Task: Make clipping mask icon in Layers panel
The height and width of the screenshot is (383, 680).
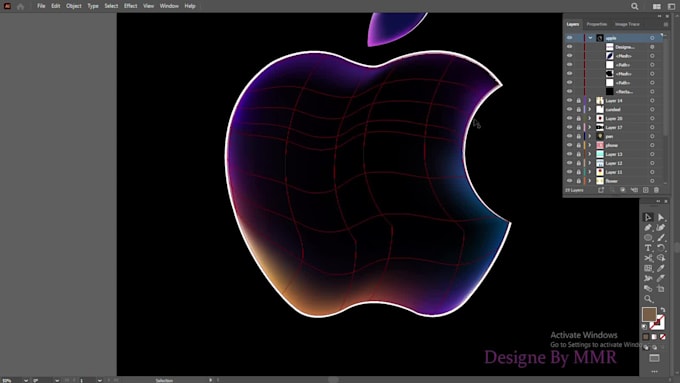Action: click(623, 190)
